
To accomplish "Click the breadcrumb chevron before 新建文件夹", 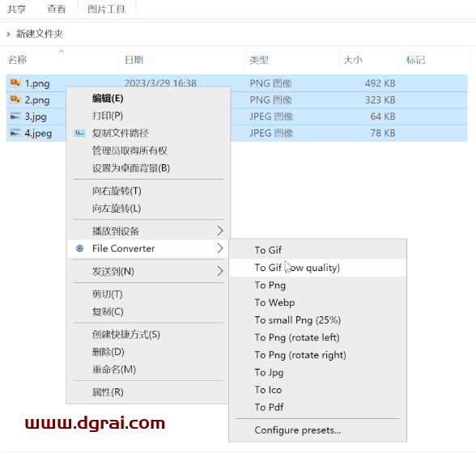I will click(8, 34).
